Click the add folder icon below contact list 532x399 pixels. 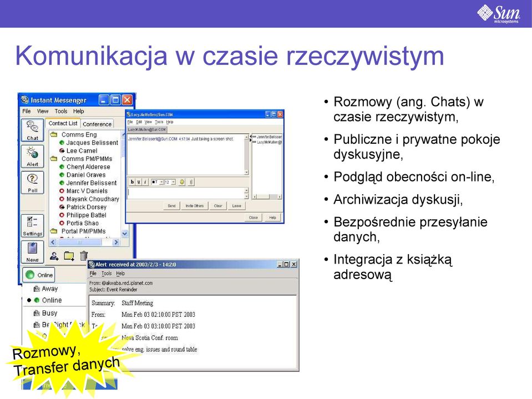tap(69, 255)
